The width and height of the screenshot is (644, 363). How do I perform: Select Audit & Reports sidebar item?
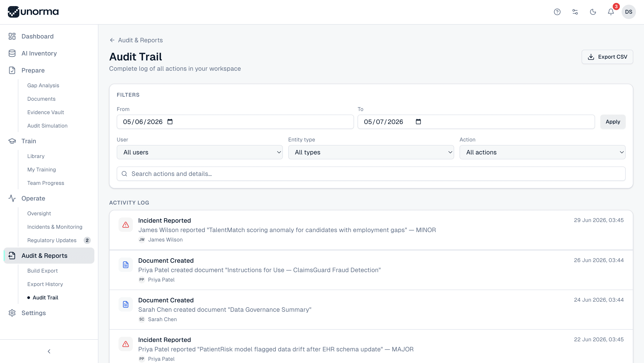[x=49, y=255]
